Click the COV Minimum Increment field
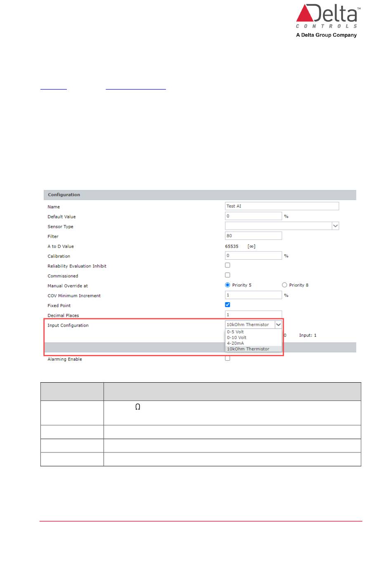Image resolution: width=392 pixels, height=561 pixels. (x=253, y=295)
